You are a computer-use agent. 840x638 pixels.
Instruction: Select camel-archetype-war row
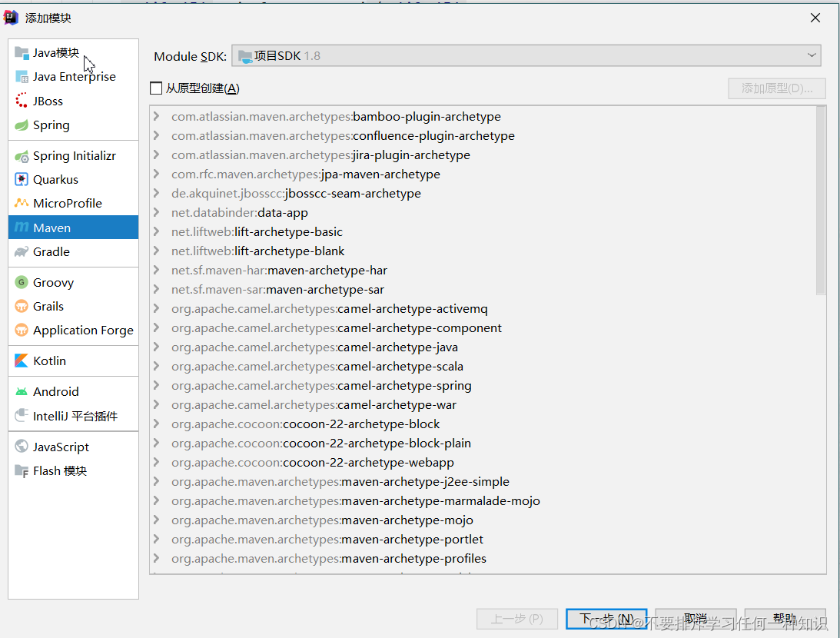pyautogui.click(x=483, y=405)
